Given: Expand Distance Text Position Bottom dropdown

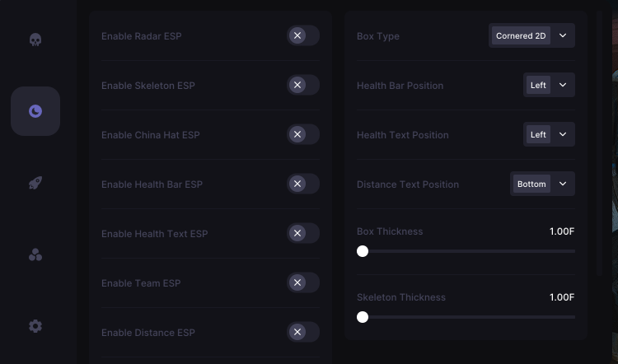Looking at the screenshot, I should [x=542, y=184].
